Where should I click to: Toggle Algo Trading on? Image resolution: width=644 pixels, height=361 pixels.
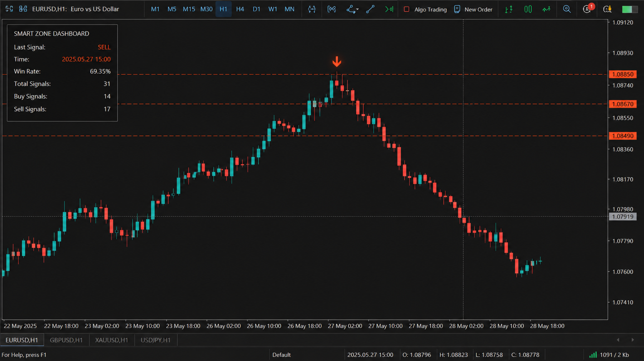425,9
